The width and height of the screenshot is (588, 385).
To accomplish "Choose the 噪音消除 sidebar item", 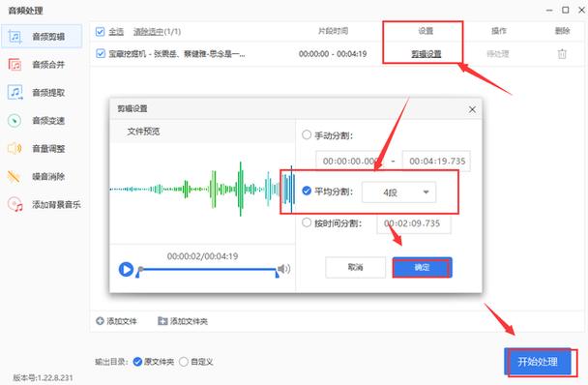I will [42, 176].
